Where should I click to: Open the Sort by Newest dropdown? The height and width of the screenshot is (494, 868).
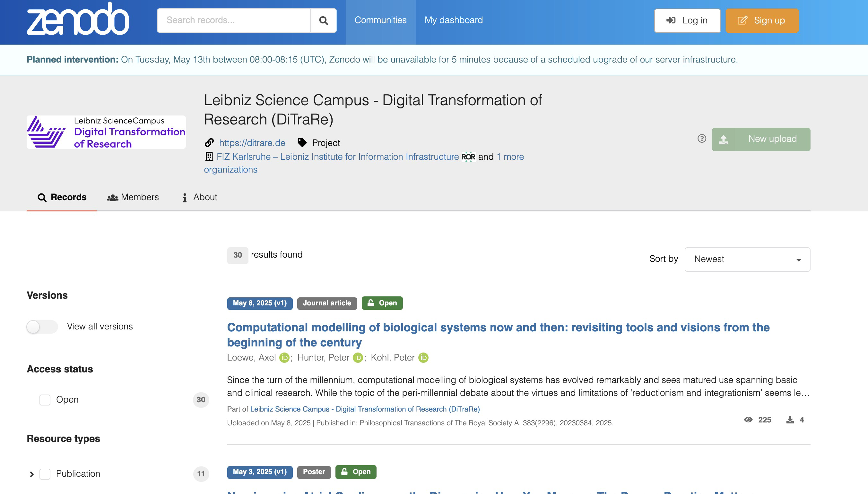pyautogui.click(x=747, y=259)
